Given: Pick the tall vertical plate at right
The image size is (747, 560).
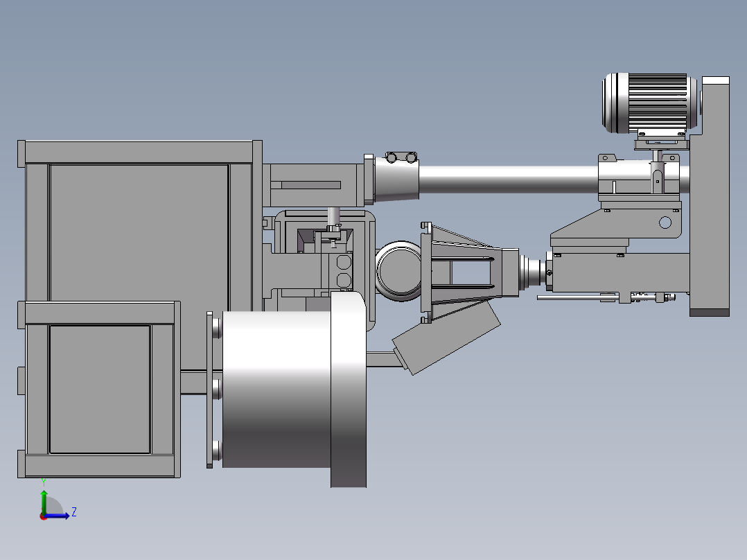Looking at the screenshot, I should pyautogui.click(x=710, y=196).
